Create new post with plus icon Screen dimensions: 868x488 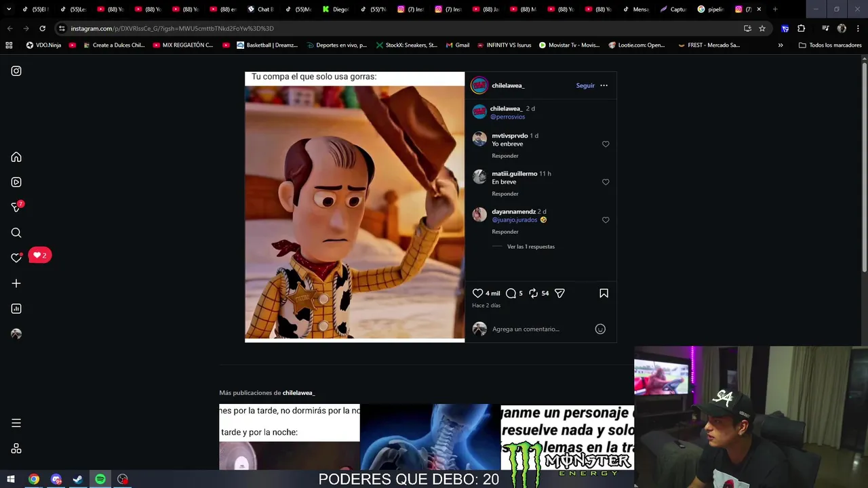[x=16, y=283]
